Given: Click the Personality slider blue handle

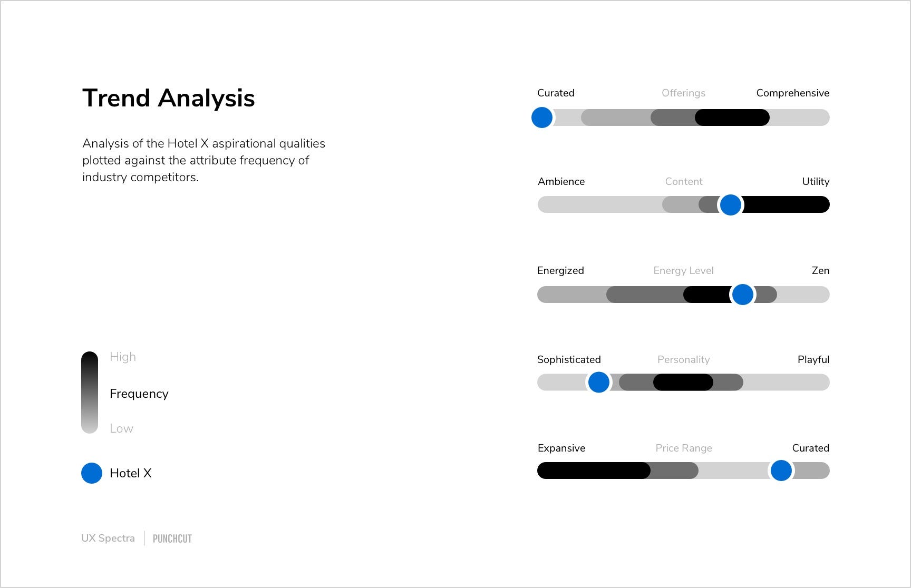Looking at the screenshot, I should click(598, 382).
